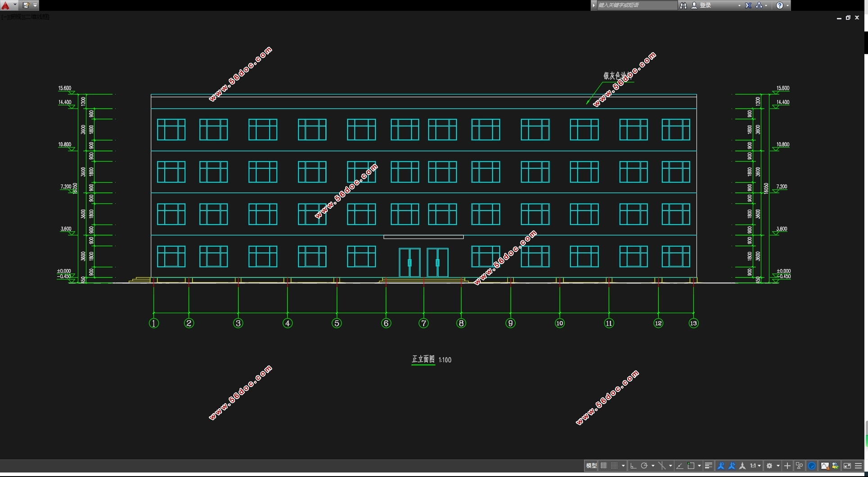This screenshot has width=868, height=477.
Task: Select axis grid bubble number 1
Action: coord(154,323)
